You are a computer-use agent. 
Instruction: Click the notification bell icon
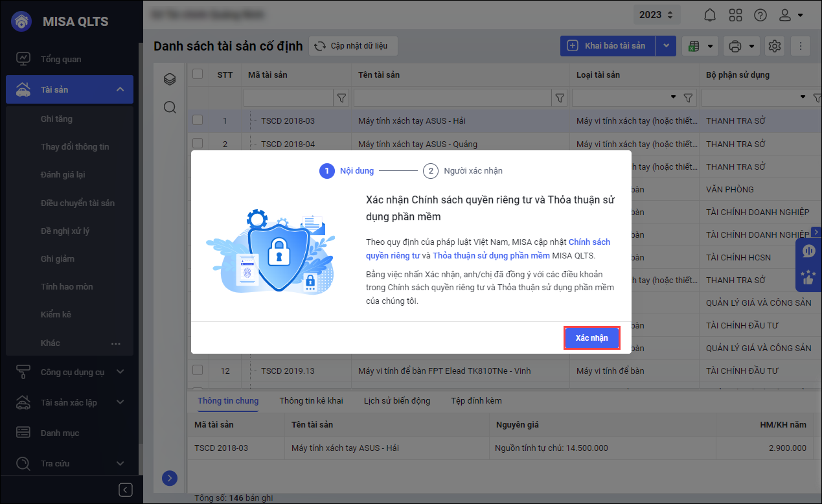[711, 15]
